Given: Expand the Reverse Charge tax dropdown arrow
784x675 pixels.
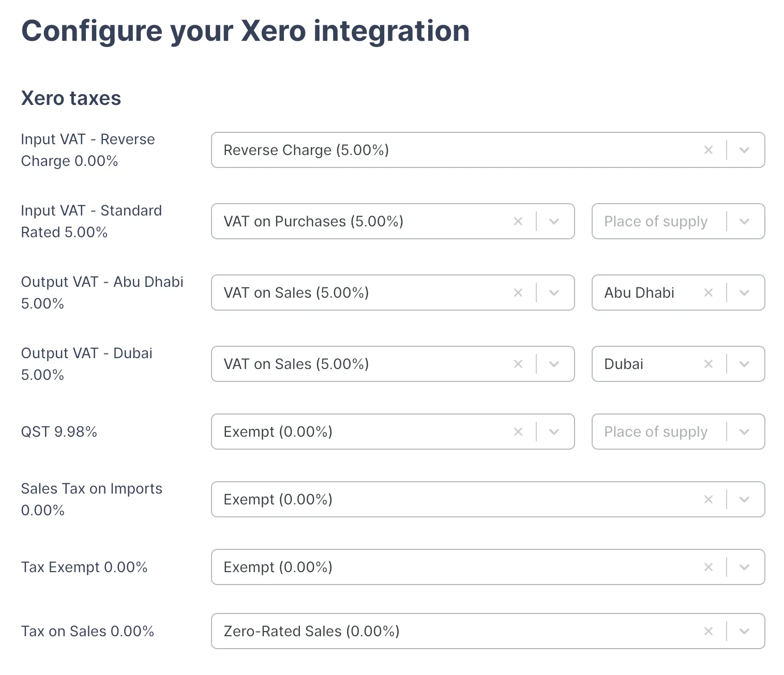Looking at the screenshot, I should (745, 150).
